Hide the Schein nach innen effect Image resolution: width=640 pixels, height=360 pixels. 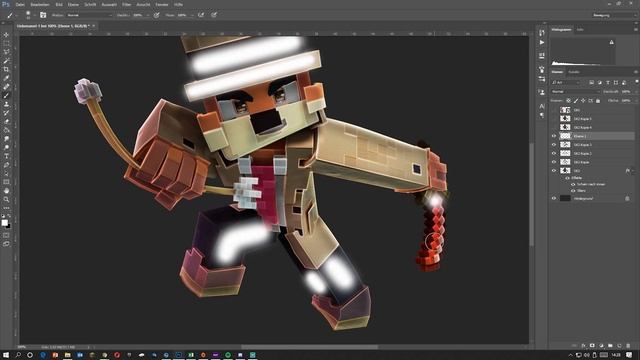pyautogui.click(x=573, y=184)
